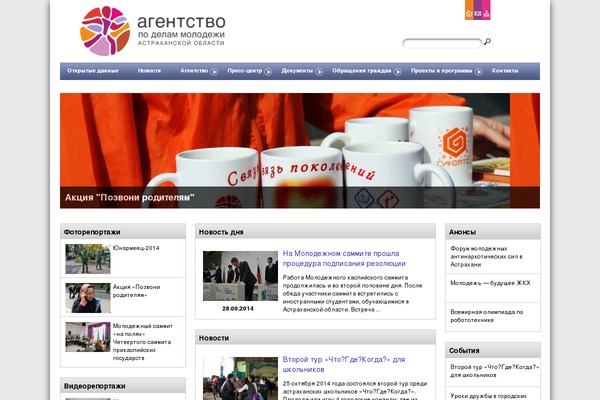600x400 pixels.
Task: Expand the Обращения граждан submenu arrow
Action: click(x=398, y=72)
